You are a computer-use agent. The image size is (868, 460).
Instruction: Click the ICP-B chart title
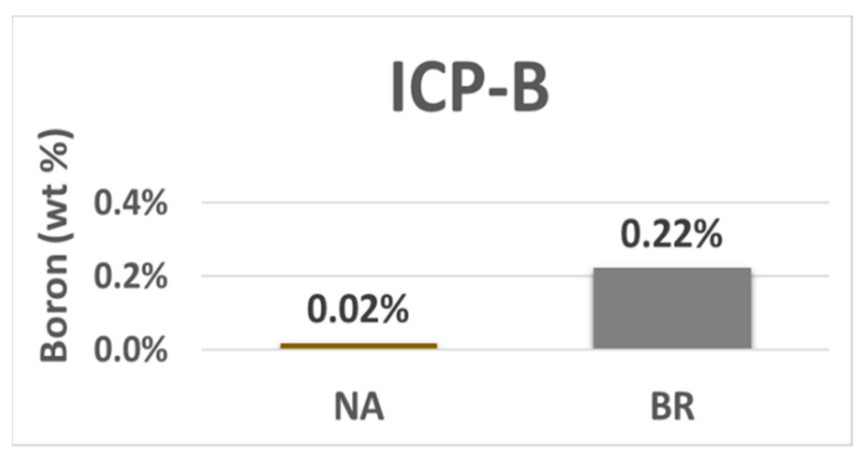(470, 87)
